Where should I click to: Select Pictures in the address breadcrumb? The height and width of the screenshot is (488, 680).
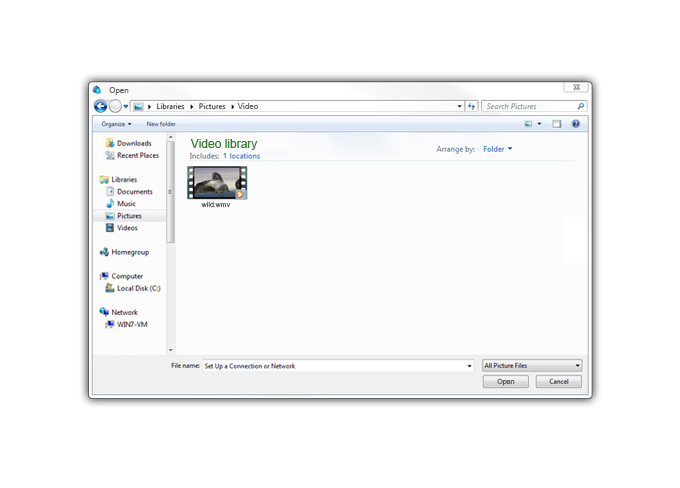pyautogui.click(x=212, y=106)
